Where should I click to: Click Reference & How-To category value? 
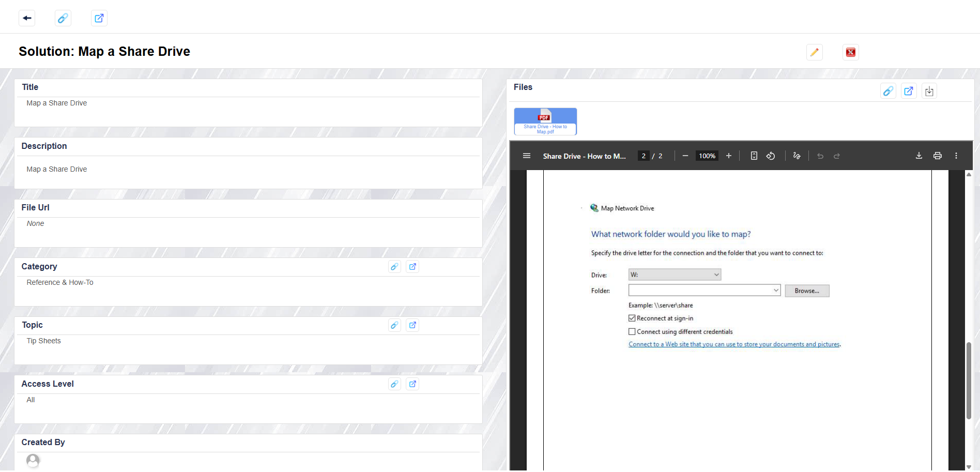pyautogui.click(x=60, y=282)
